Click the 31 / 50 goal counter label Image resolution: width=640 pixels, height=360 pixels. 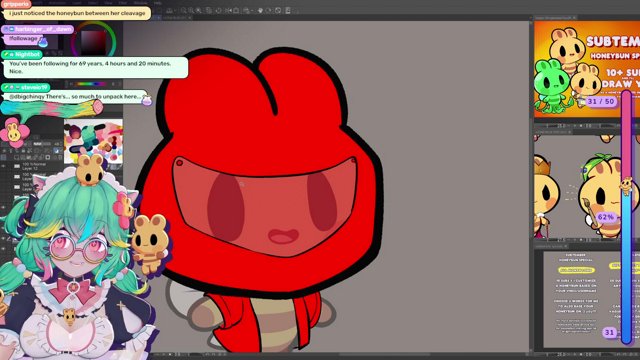coord(601,101)
